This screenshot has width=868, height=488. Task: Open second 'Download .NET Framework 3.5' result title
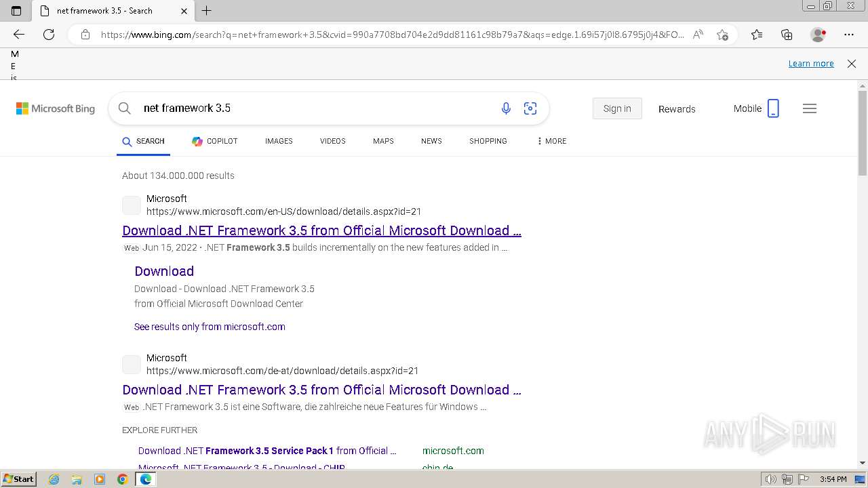click(x=321, y=390)
